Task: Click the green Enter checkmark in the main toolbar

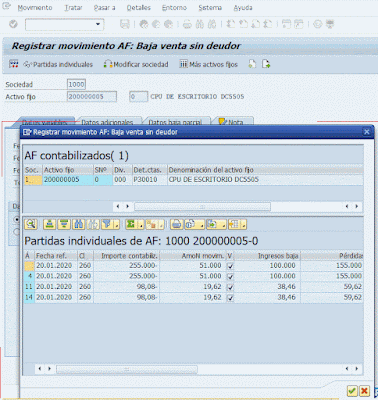Action: (13, 24)
